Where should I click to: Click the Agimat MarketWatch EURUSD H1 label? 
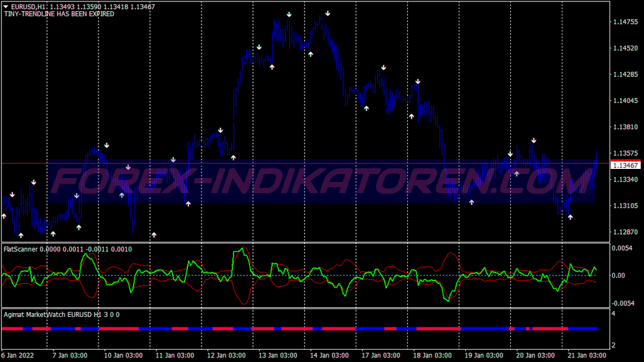click(61, 314)
